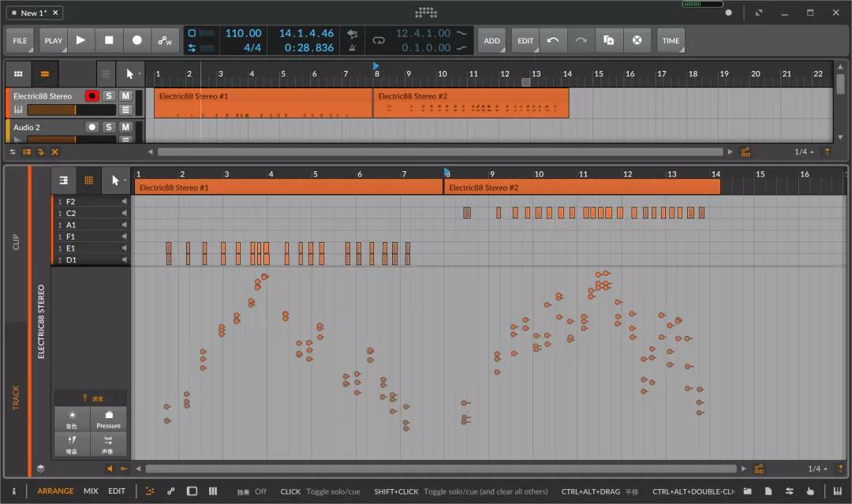Arm record on Electric88 Stereo track
This screenshot has width=852, height=504.
[92, 96]
